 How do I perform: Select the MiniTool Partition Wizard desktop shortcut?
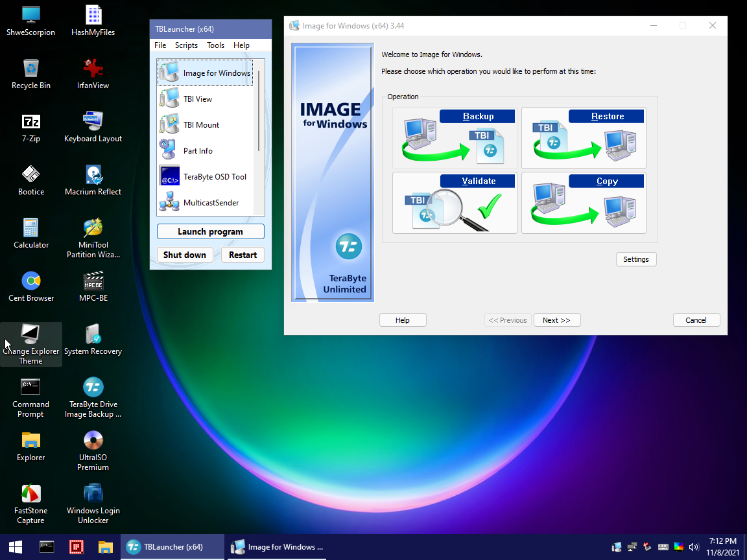(x=93, y=239)
